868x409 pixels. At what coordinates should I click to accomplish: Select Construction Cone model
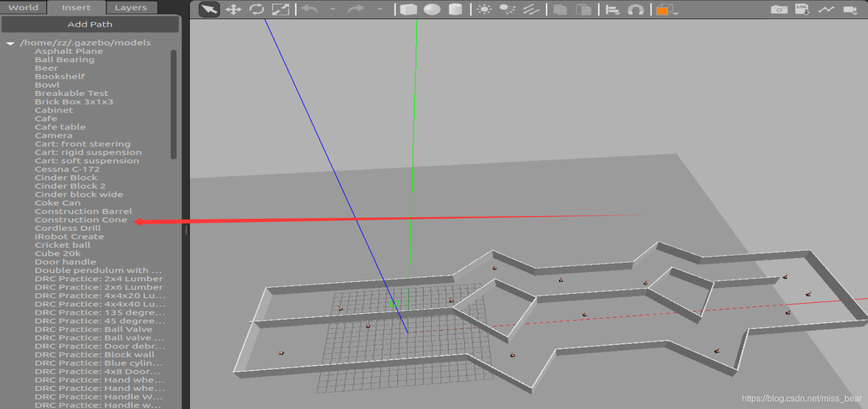tap(81, 220)
